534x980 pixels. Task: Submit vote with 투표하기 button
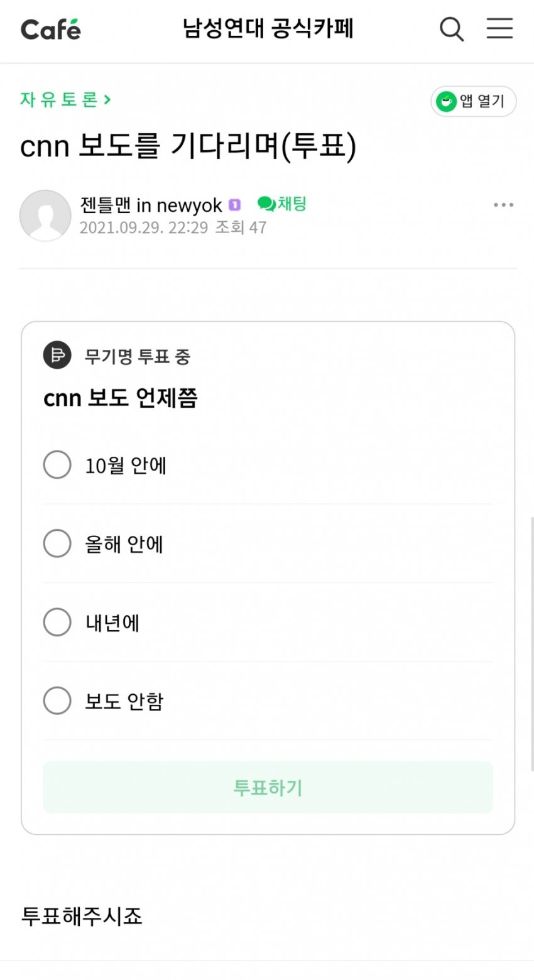pyautogui.click(x=268, y=787)
